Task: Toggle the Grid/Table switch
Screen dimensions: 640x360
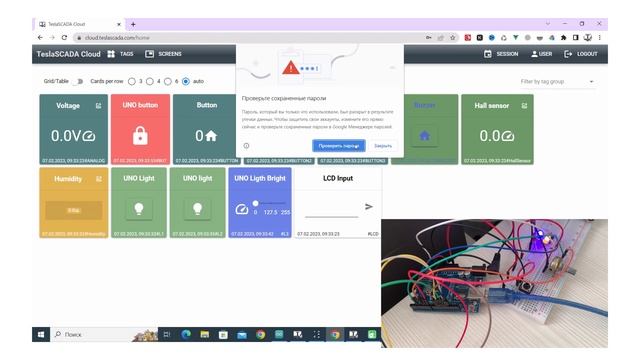Action: (x=79, y=81)
